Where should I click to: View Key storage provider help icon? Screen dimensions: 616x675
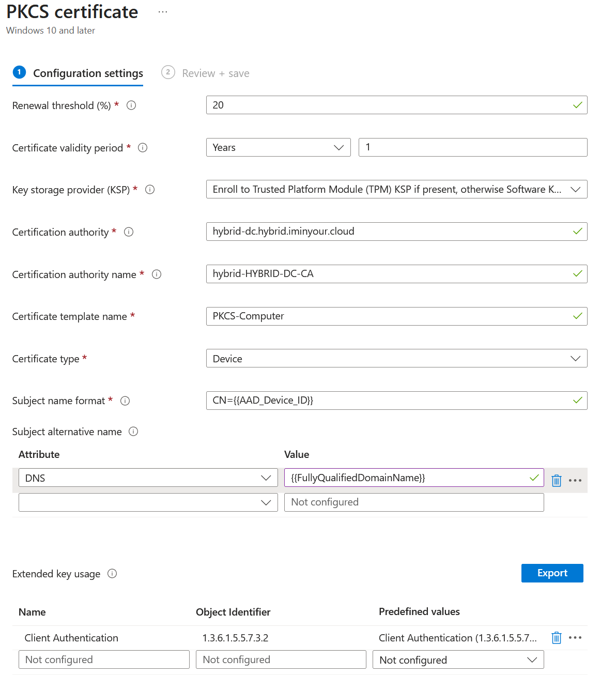(x=150, y=190)
